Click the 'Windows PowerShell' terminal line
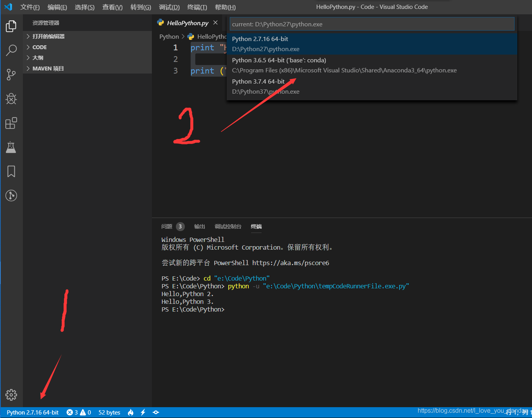The height and width of the screenshot is (418, 532). point(193,240)
